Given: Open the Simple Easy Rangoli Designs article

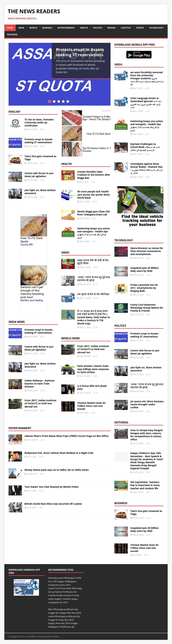Looking at the screenshot, I should point(146,435).
